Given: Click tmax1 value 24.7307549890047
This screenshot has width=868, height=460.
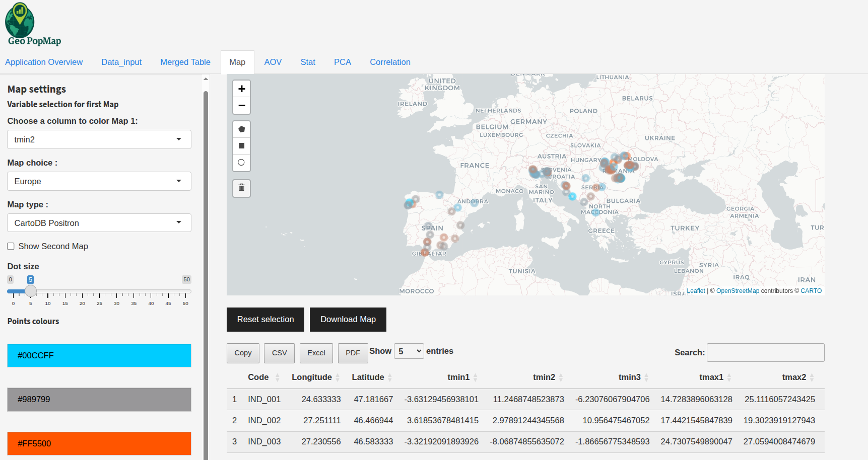Looking at the screenshot, I should [x=696, y=441].
